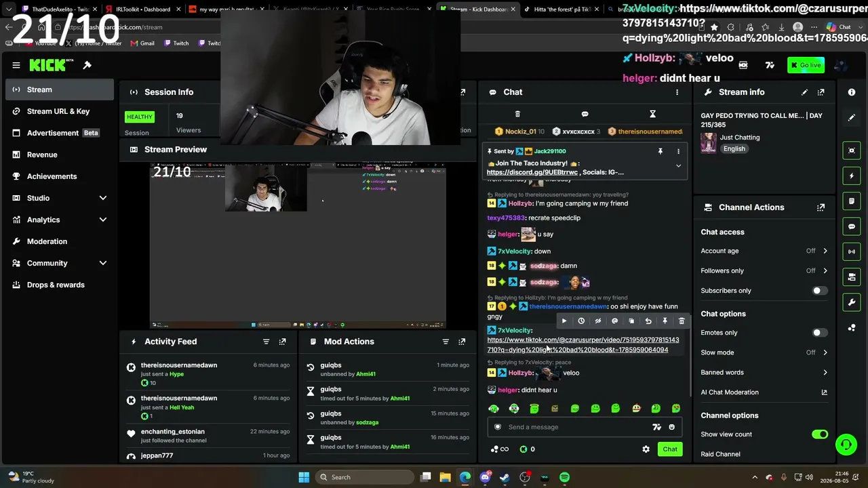The height and width of the screenshot is (488, 868).
Task: Toggle Emotes only chat switch
Action: click(x=820, y=333)
